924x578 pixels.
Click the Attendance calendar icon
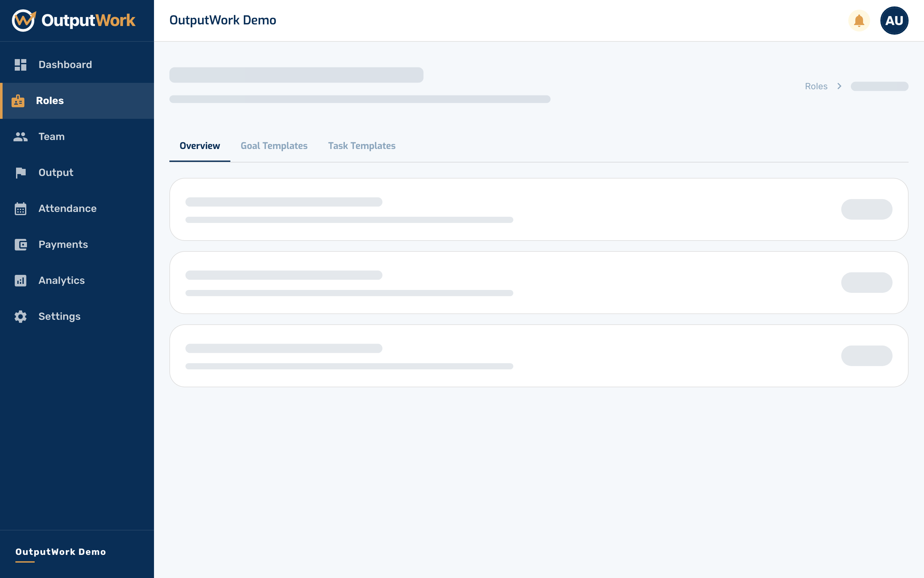pyautogui.click(x=21, y=209)
